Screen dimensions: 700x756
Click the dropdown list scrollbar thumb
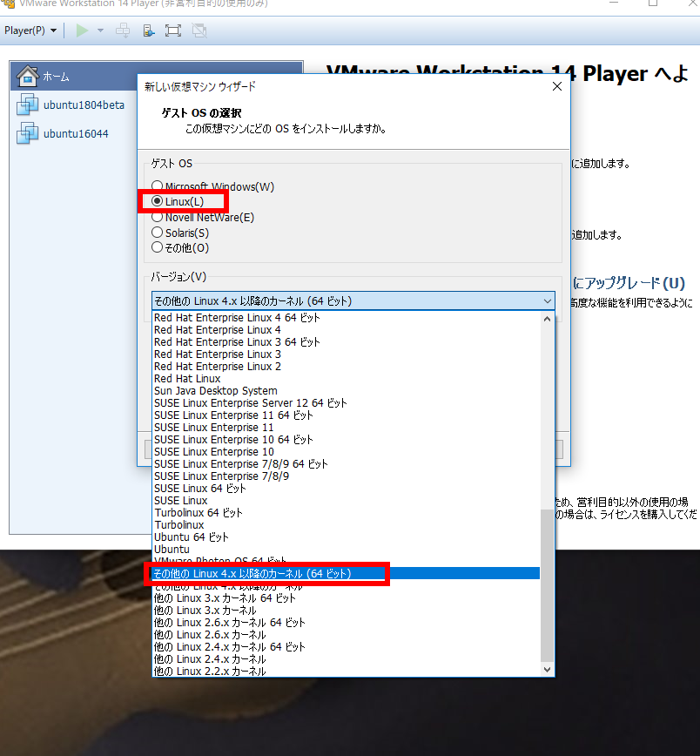click(x=547, y=585)
